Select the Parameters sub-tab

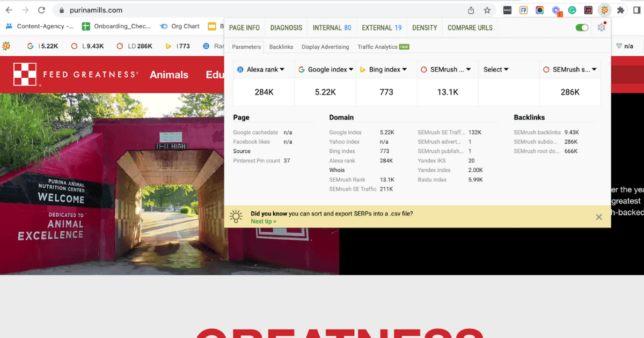[x=246, y=47]
